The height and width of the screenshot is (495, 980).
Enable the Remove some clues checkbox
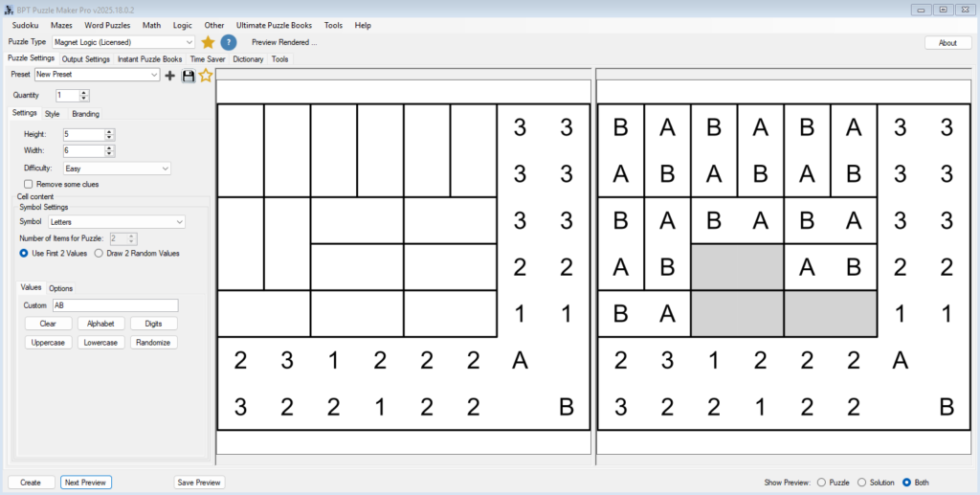click(x=29, y=184)
